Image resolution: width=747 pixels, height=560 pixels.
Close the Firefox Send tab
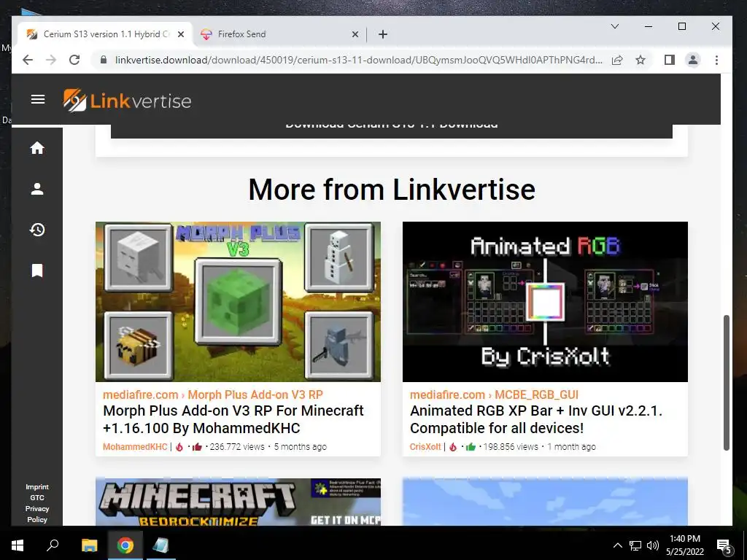point(355,34)
